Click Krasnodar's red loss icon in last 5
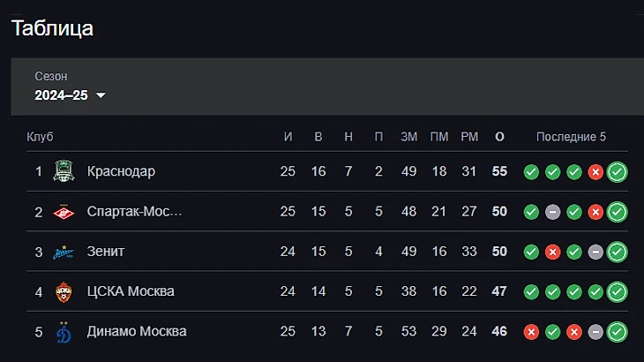 click(x=595, y=172)
